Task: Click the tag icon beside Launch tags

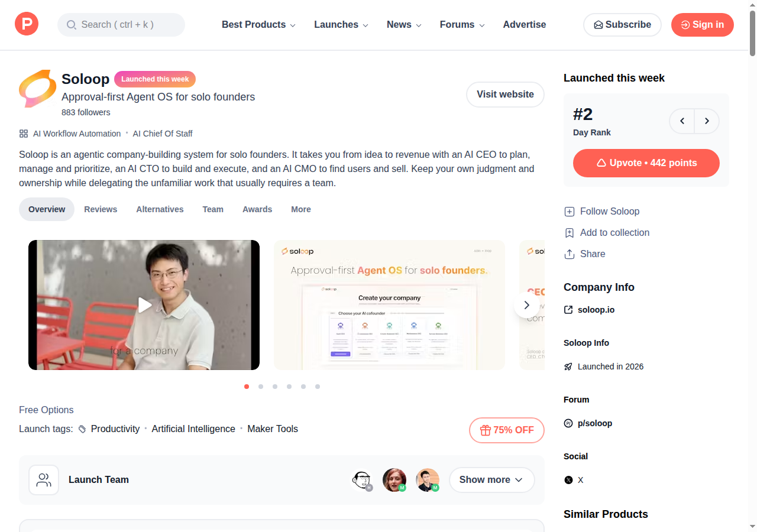Action: 82,429
